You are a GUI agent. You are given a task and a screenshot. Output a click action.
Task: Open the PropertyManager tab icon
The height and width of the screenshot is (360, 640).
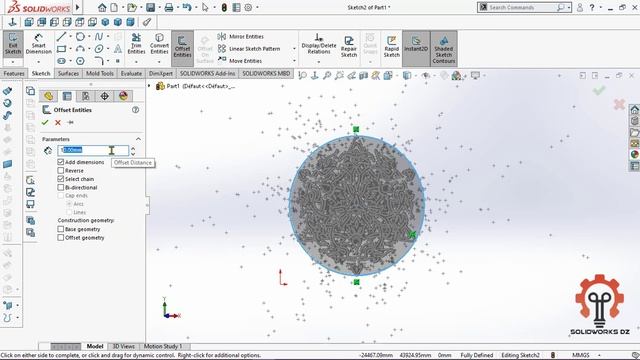(67, 96)
